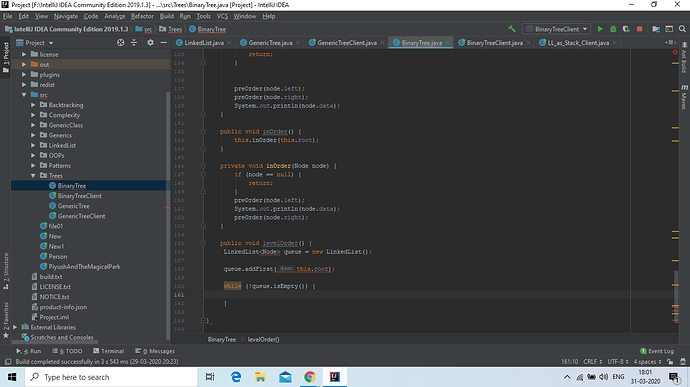Open the Messages tool window

[x=155, y=351]
